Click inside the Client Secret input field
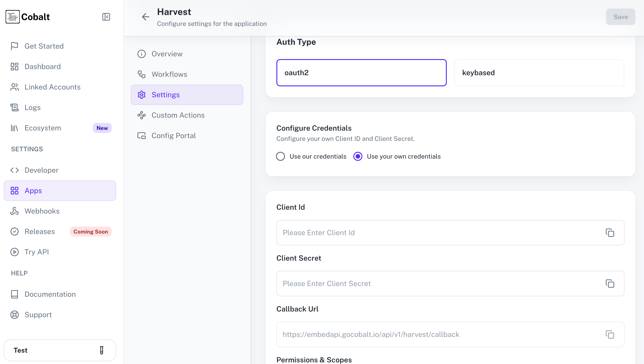The image size is (644, 364). pyautogui.click(x=425, y=283)
